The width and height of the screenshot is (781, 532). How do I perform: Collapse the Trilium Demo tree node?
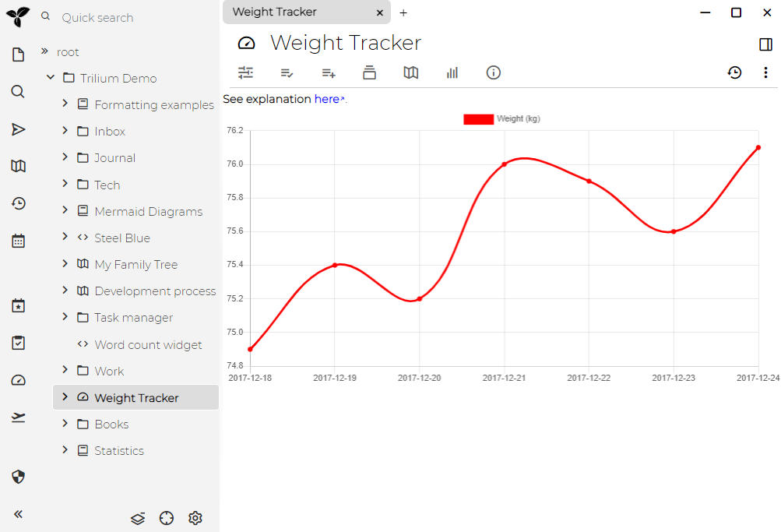(51, 78)
